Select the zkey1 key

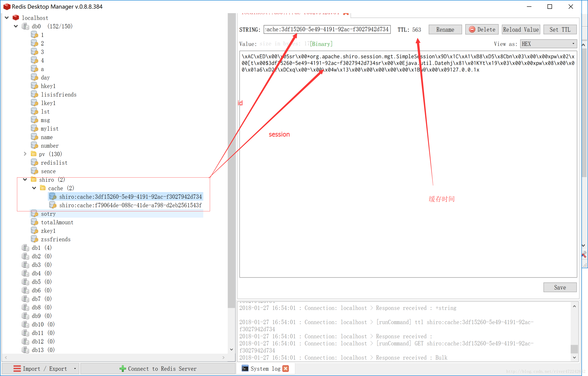48,231
